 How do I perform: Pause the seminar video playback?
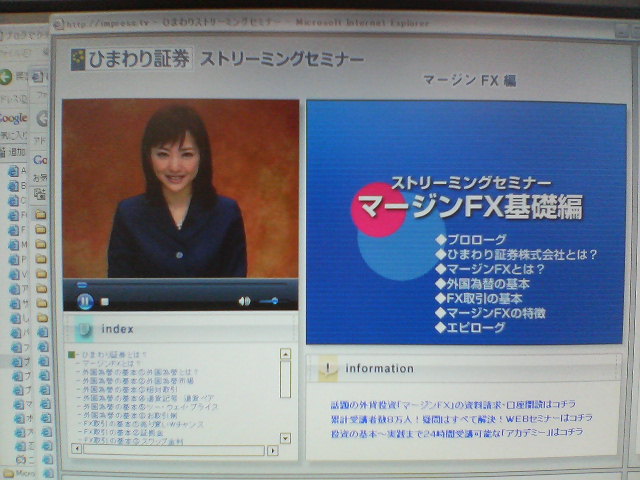85,302
